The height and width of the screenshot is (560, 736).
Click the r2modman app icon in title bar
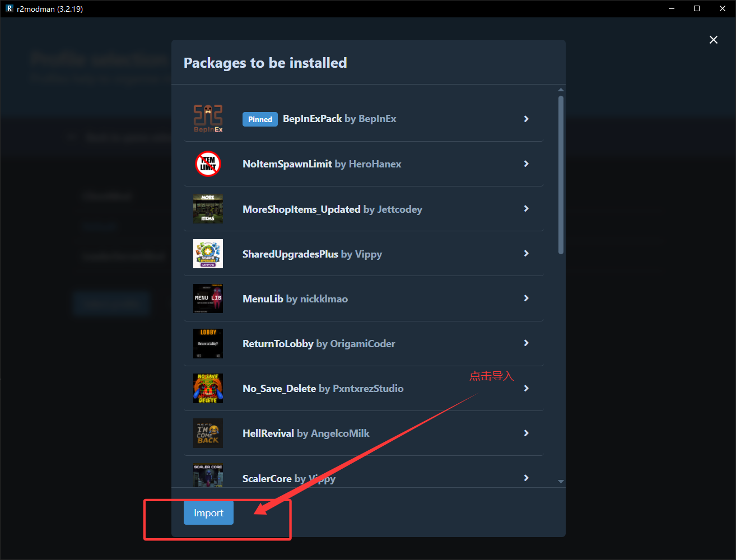pyautogui.click(x=9, y=8)
